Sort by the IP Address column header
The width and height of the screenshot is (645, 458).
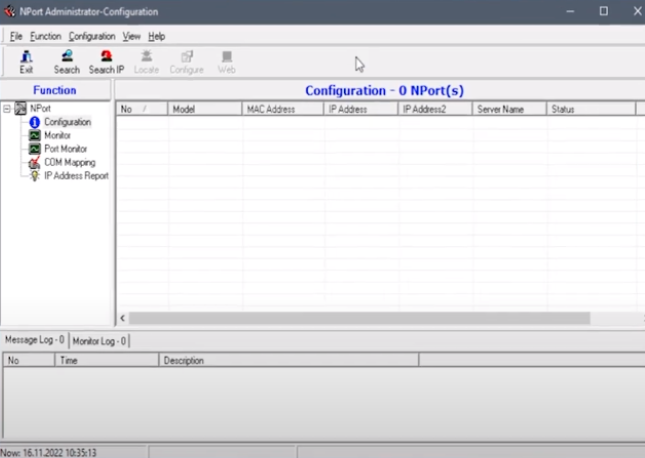point(361,109)
